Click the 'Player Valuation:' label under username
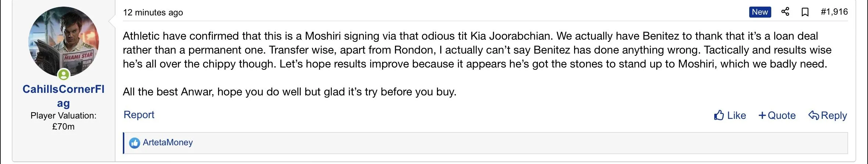The height and width of the screenshot is (164, 868). point(63,116)
